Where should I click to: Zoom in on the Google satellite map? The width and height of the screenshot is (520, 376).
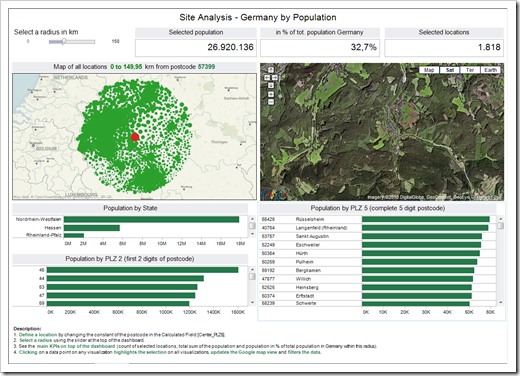271,94
